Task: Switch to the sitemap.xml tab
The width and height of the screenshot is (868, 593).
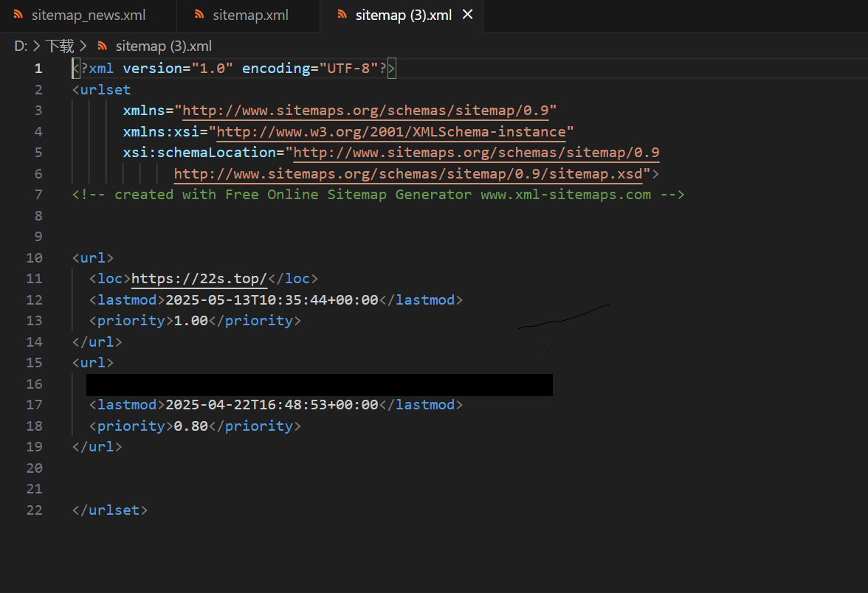Action: click(x=249, y=15)
